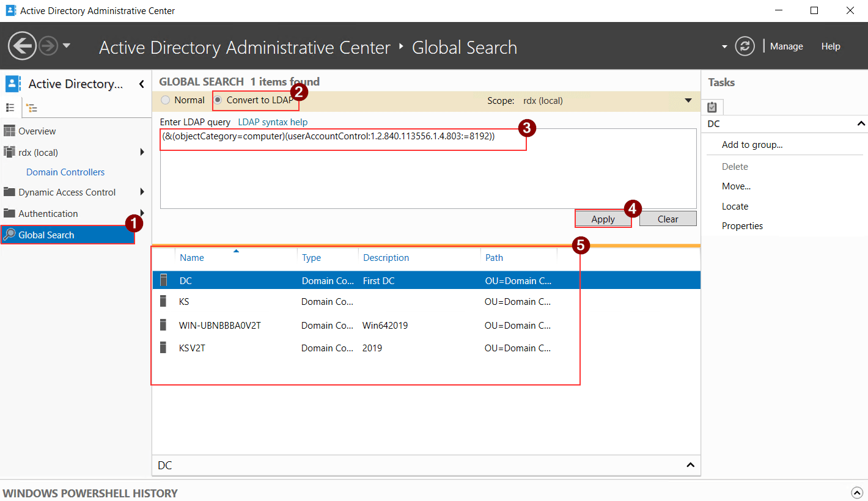Viewport: 868px width, 501px height.
Task: Click the Active Directory icon above the navigation pane
Action: coord(12,84)
